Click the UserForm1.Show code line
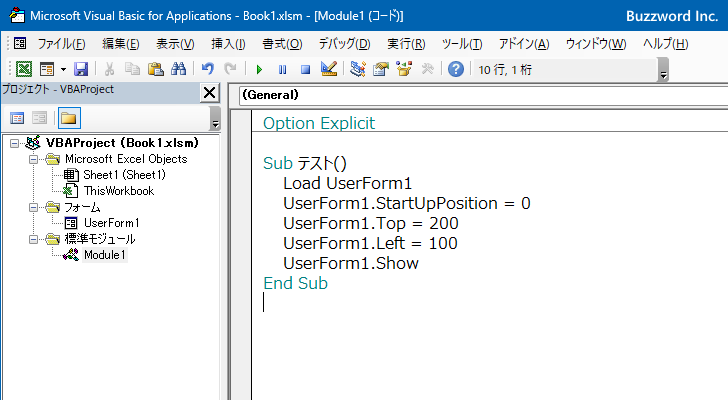 (351, 263)
